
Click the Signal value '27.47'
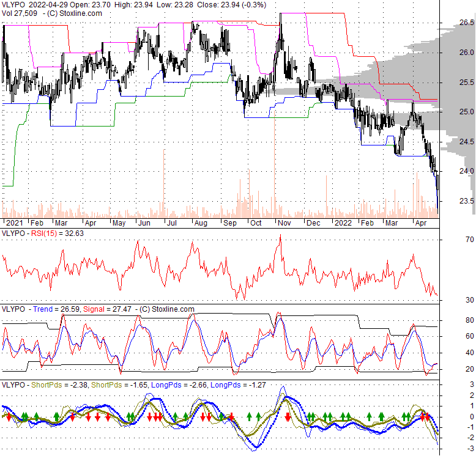pyautogui.click(x=121, y=309)
